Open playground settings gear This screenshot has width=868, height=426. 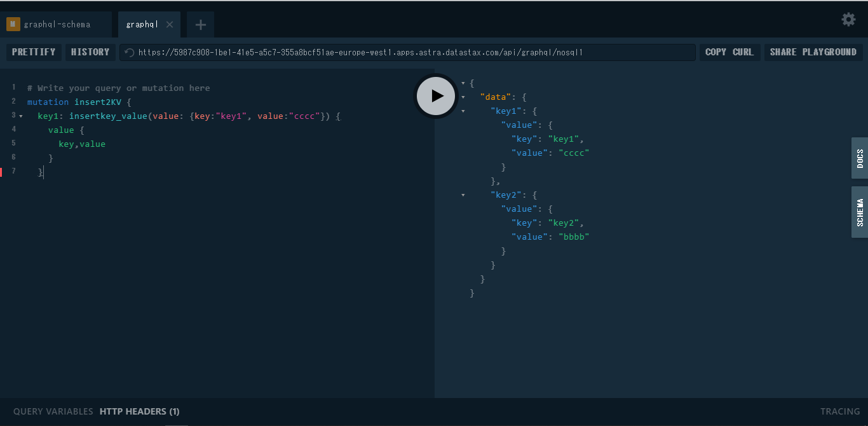[x=848, y=20]
